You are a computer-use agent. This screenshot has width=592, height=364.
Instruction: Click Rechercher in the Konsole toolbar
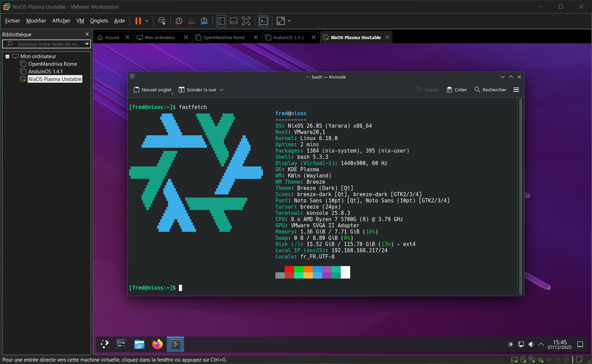[x=490, y=90]
